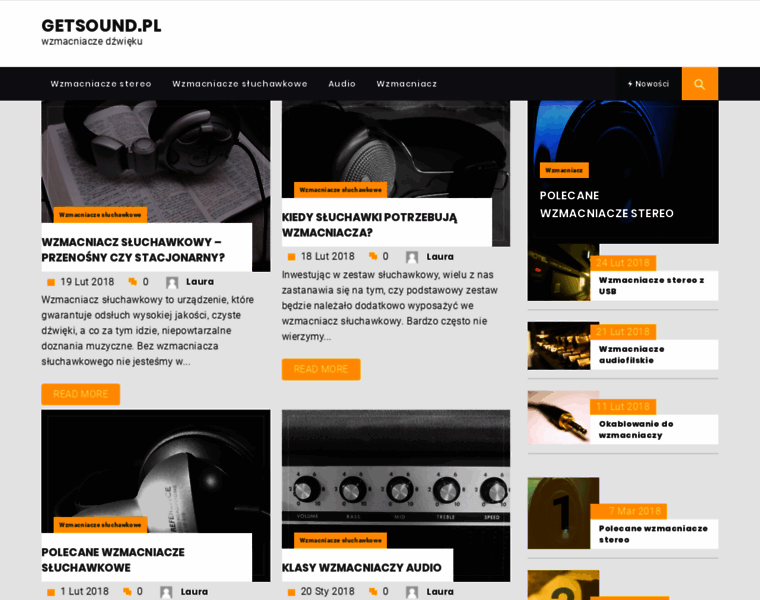Click Laura's author avatar under Kiedy słuchawki post

coord(412,257)
